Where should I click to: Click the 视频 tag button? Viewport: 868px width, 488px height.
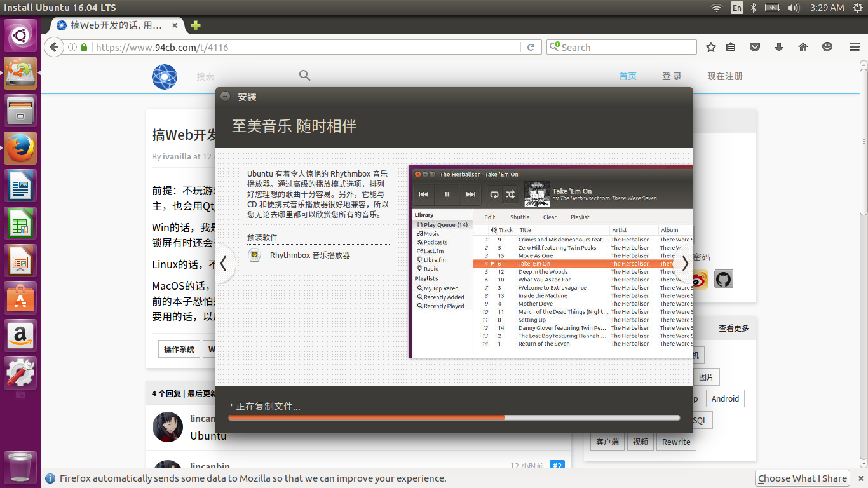click(641, 442)
